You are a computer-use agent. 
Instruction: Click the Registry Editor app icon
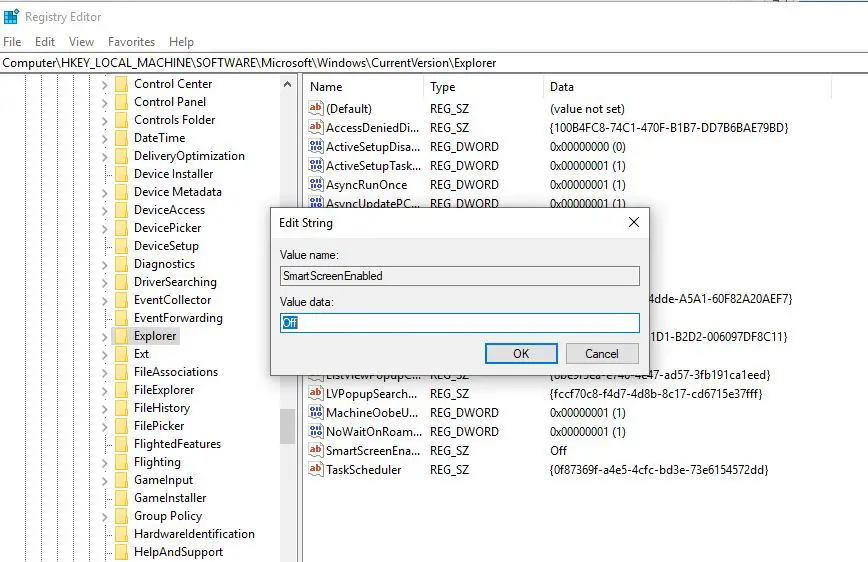[x=11, y=17]
